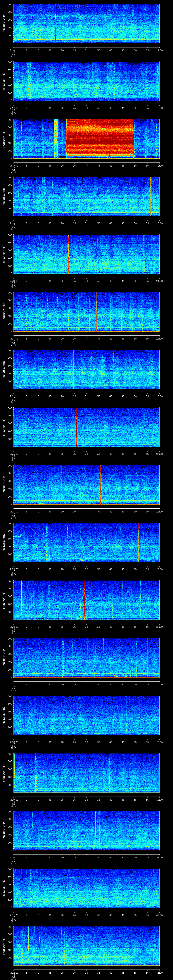Image resolution: width=173 pixels, height=980 pixels.
Task: Click red spike in 7:21:00 spectrogram
Action: click(x=97, y=312)
